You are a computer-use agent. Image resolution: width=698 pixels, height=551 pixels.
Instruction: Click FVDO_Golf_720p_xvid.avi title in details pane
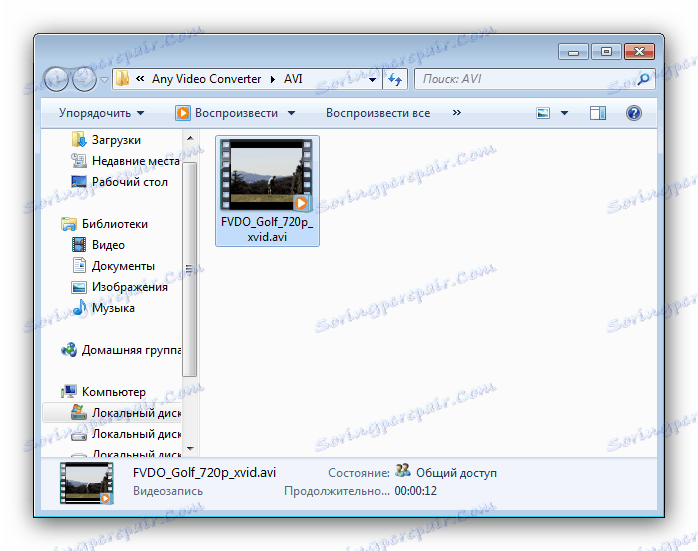click(204, 472)
